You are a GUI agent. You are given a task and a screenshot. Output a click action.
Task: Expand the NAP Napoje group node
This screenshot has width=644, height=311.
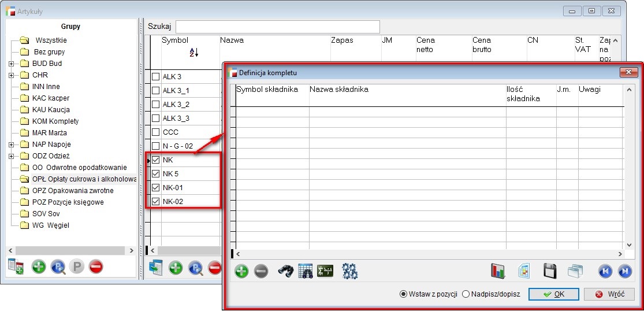click(12, 145)
